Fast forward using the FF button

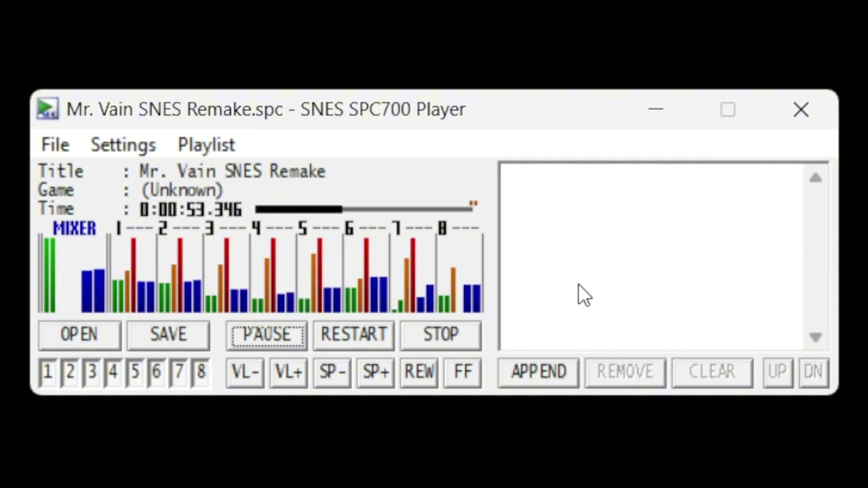click(462, 372)
